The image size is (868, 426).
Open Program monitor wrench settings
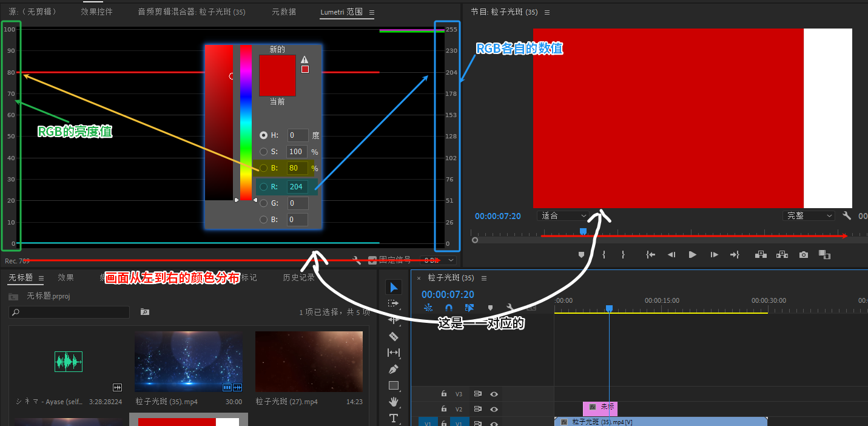pos(847,215)
